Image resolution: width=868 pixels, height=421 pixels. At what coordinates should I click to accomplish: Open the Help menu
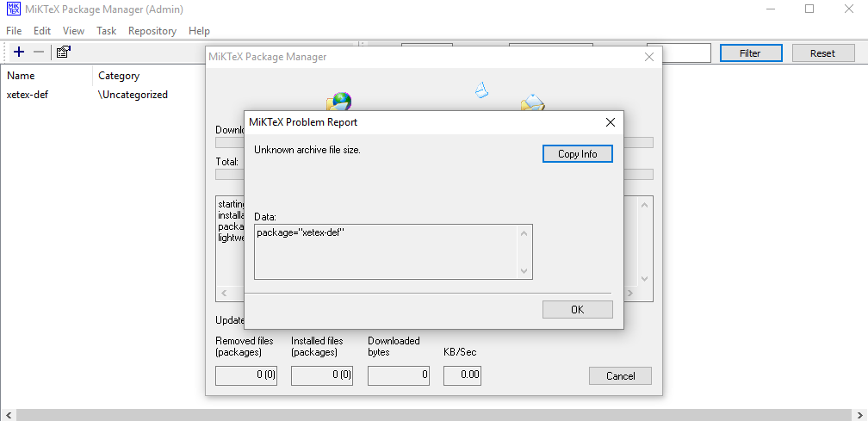pyautogui.click(x=199, y=31)
